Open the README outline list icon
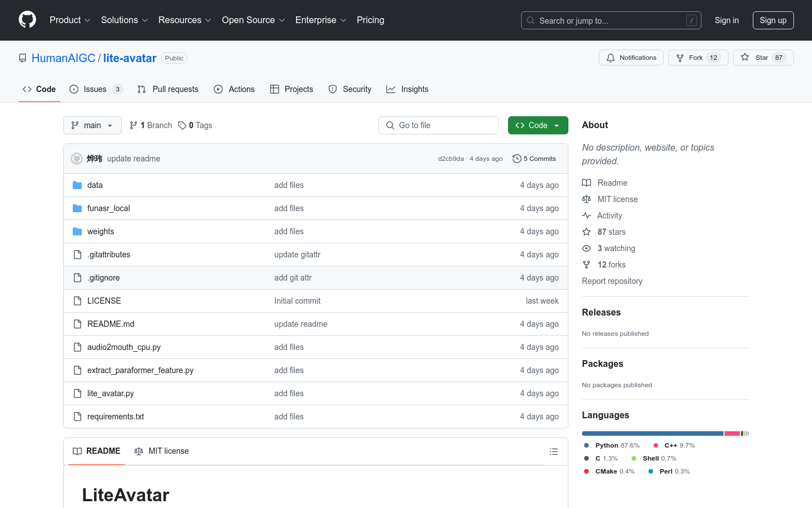The width and height of the screenshot is (812, 508). coord(554,452)
